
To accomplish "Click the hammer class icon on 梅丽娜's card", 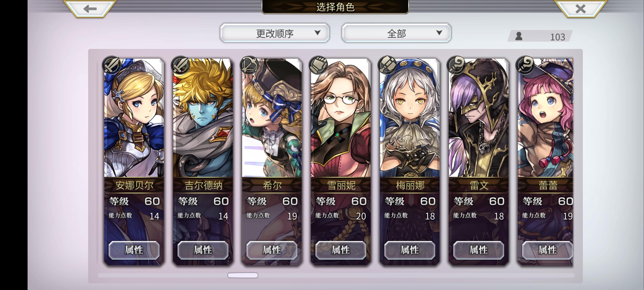I will pos(387,65).
